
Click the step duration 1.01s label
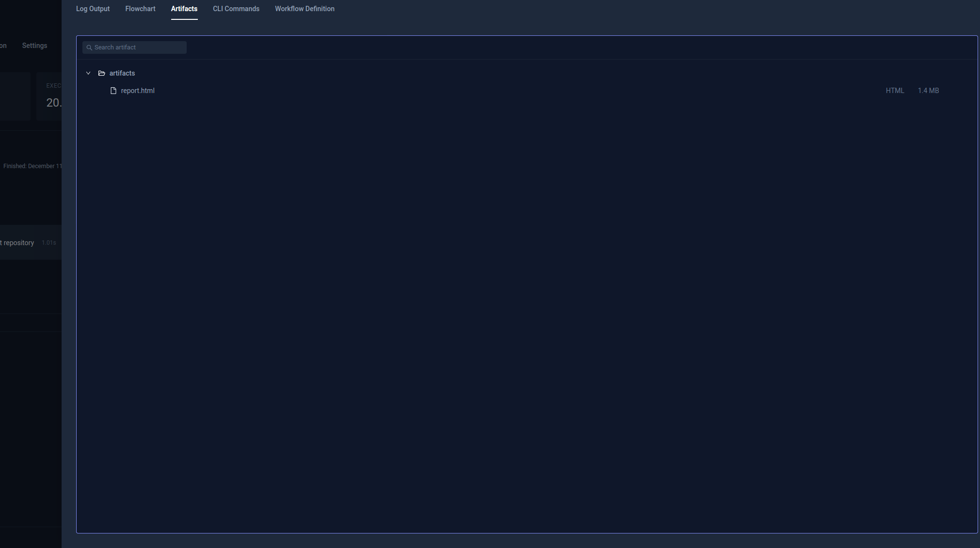tap(49, 243)
